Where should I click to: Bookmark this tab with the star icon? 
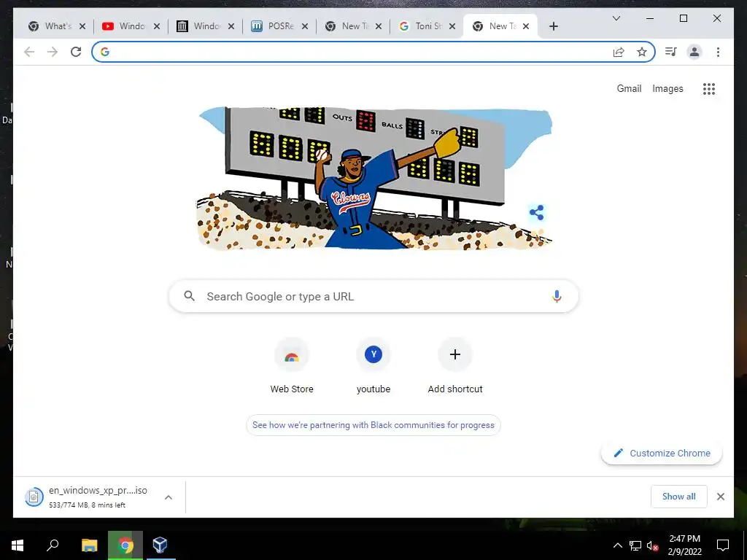[642, 52]
